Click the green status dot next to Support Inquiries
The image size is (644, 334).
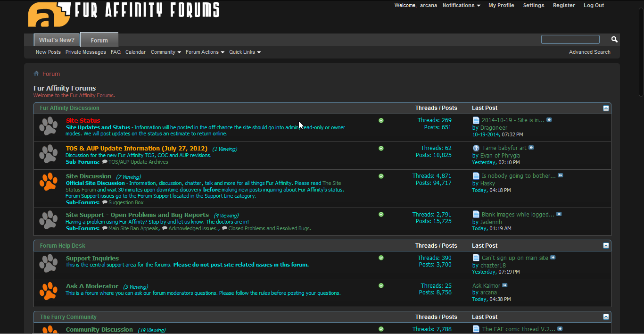pos(381,258)
